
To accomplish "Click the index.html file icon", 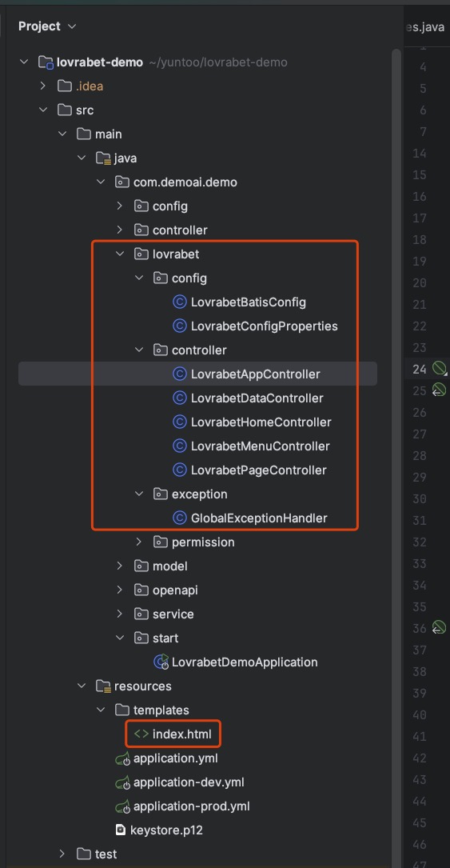I will pos(141,734).
